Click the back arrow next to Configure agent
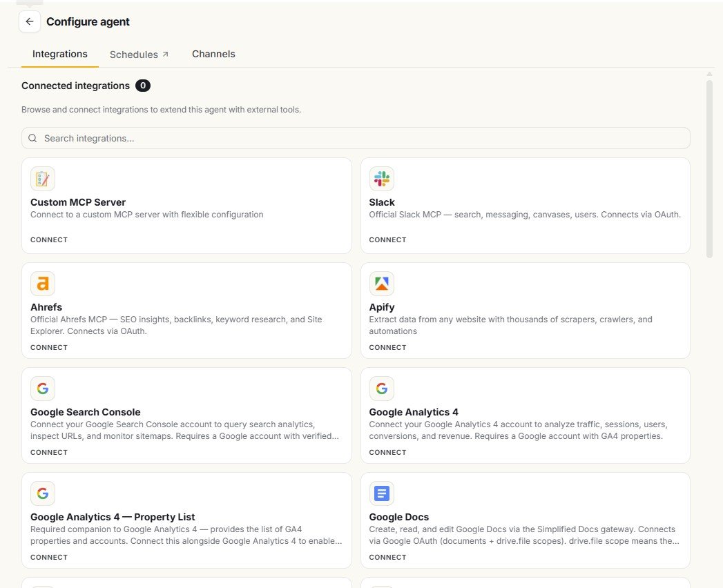 [x=30, y=21]
